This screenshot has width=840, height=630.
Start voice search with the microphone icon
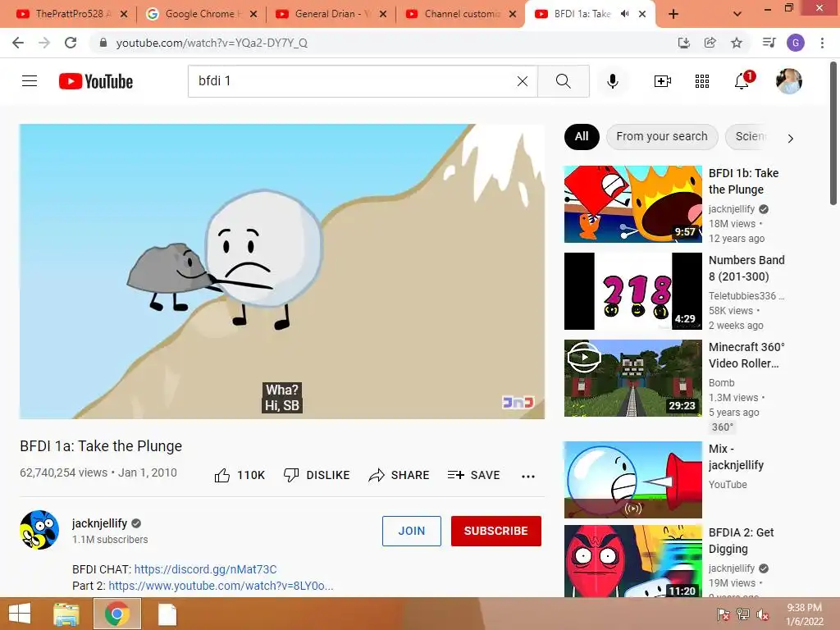[613, 81]
